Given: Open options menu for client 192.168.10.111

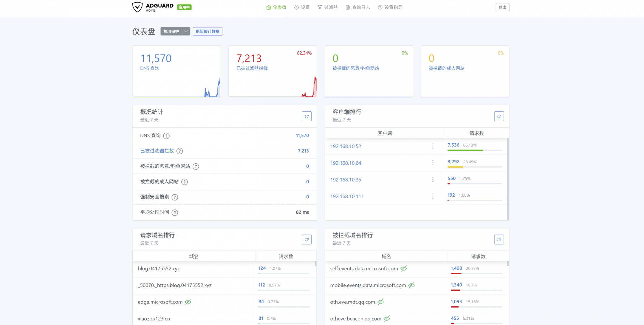Looking at the screenshot, I should [x=433, y=196].
